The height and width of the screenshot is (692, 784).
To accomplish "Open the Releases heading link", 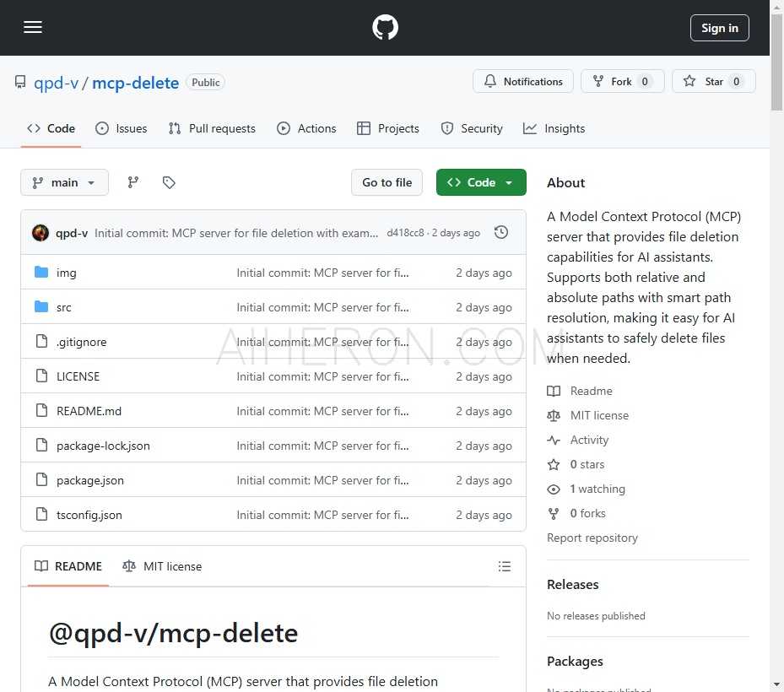I will 572,585.
